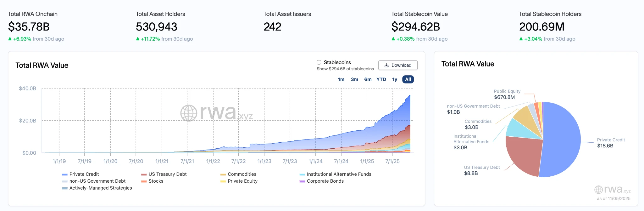Toggle Private Credit legend swatch
644x211 pixels.
(65, 174)
